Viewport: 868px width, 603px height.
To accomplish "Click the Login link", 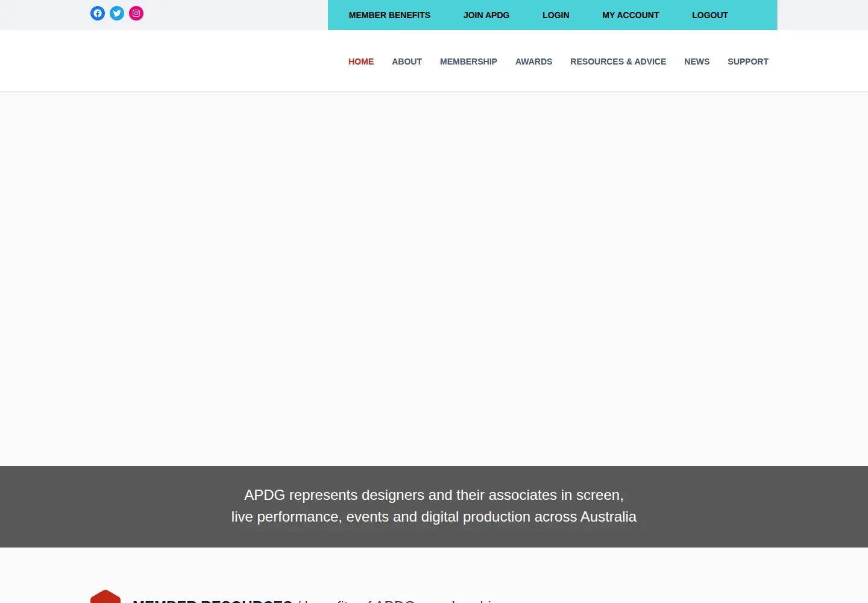I will click(x=556, y=15).
